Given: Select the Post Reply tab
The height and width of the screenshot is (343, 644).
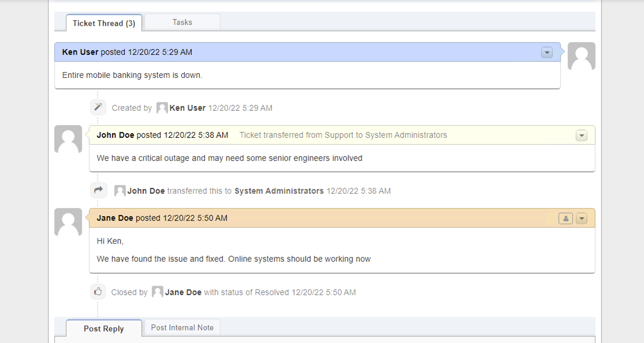Looking at the screenshot, I should click(x=104, y=328).
